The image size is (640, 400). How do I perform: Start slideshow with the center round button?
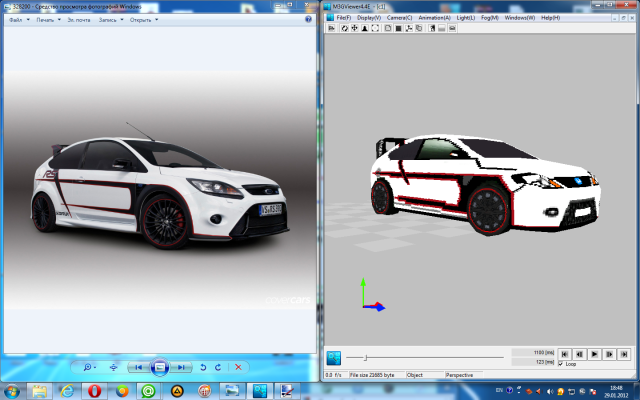(159, 367)
